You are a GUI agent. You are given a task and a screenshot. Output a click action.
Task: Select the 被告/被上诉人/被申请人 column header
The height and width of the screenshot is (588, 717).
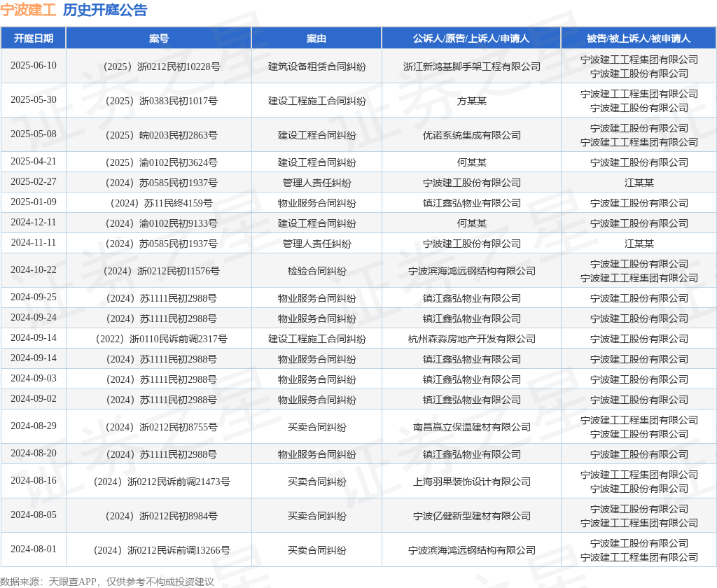(x=639, y=38)
